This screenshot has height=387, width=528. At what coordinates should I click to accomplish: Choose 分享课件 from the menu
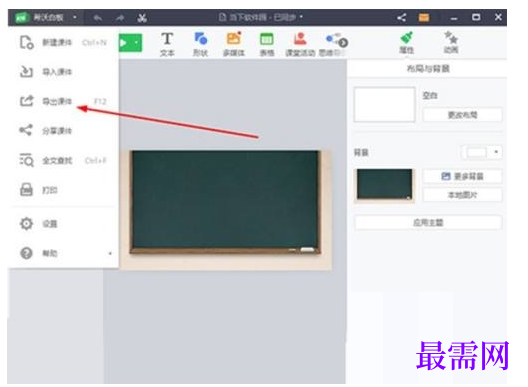[63, 131]
